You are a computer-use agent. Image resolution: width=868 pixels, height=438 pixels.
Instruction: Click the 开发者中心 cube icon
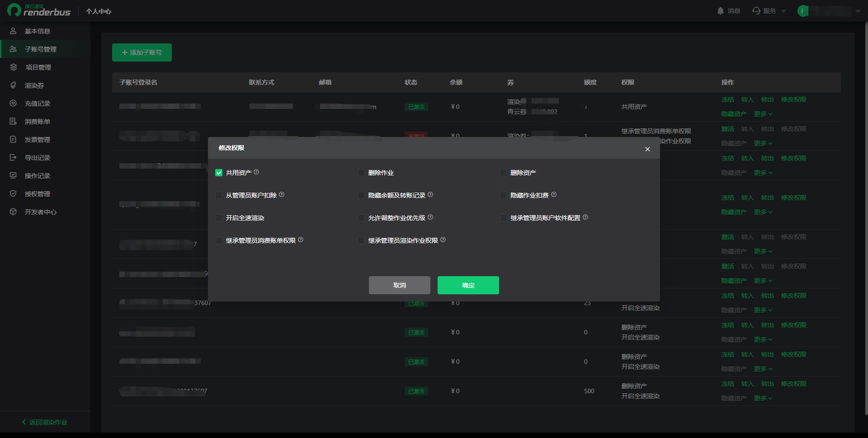13,212
